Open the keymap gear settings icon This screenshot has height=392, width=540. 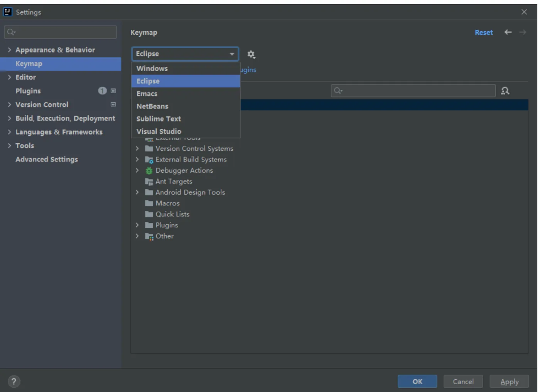[x=251, y=54]
